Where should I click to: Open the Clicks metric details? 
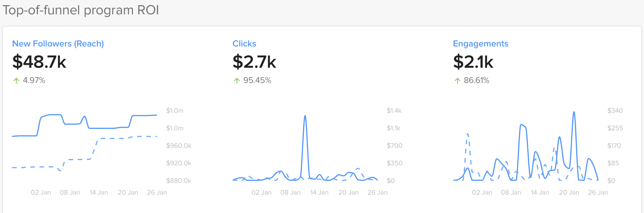[x=245, y=43]
